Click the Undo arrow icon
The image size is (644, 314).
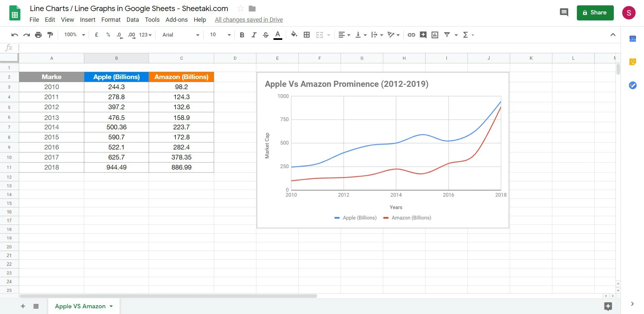click(14, 35)
